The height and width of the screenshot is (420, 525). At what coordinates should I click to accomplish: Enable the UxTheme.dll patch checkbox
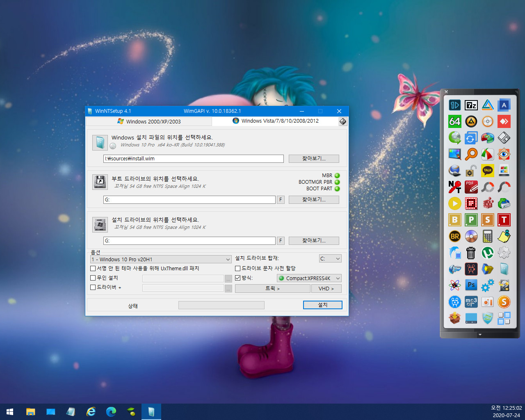[x=93, y=268]
